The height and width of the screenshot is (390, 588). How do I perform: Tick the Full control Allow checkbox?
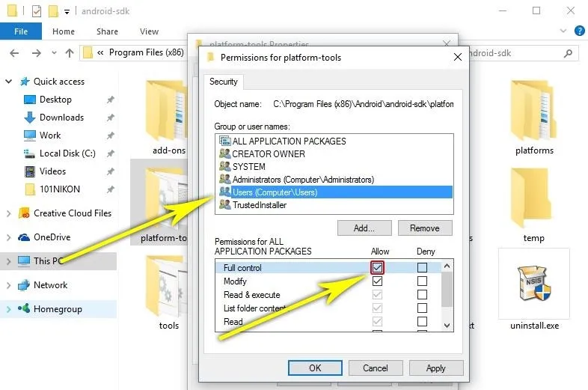click(377, 268)
